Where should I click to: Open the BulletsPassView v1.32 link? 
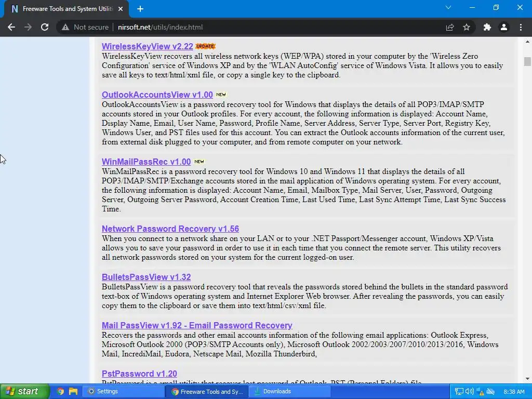(146, 277)
